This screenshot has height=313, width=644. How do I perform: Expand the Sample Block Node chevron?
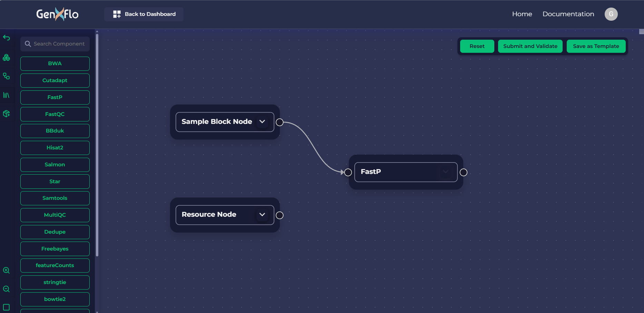point(262,121)
